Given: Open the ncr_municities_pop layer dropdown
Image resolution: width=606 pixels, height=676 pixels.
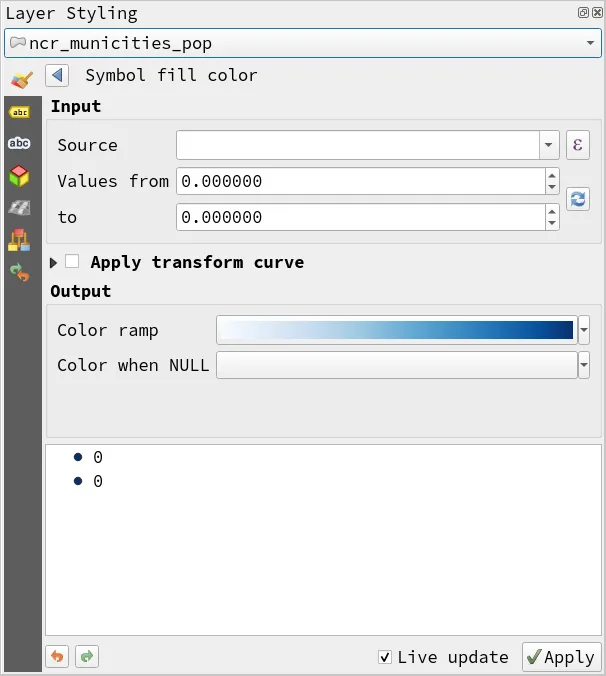Looking at the screenshot, I should [x=590, y=44].
